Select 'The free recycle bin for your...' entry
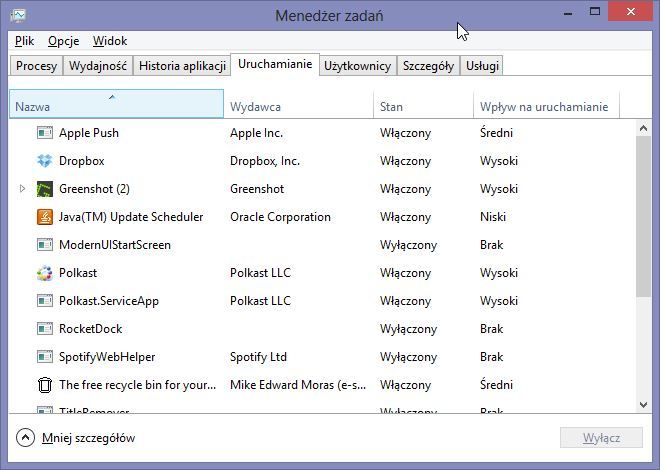 coord(137,385)
